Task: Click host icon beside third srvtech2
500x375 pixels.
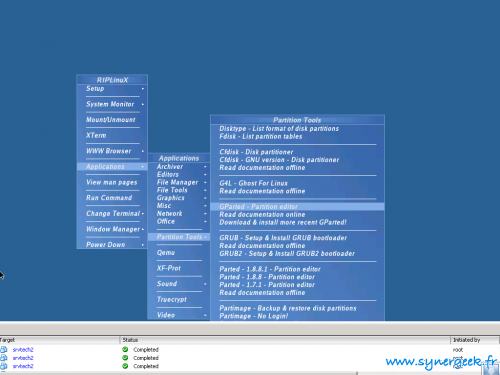Action: [4, 366]
